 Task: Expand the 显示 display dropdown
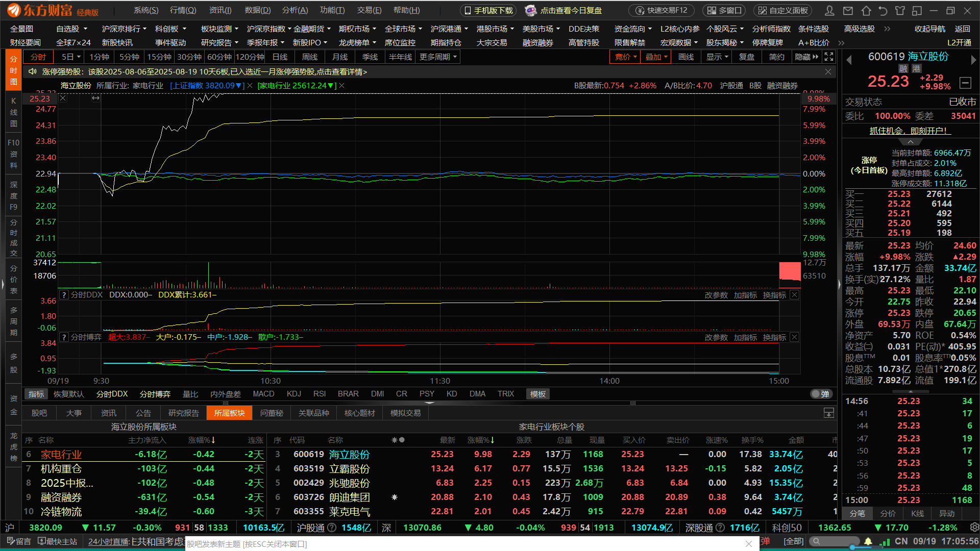tap(717, 57)
